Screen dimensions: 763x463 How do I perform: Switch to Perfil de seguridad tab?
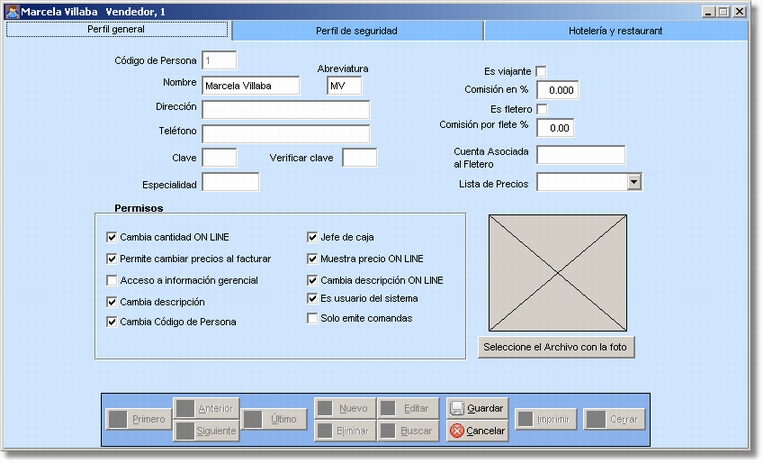click(x=357, y=31)
